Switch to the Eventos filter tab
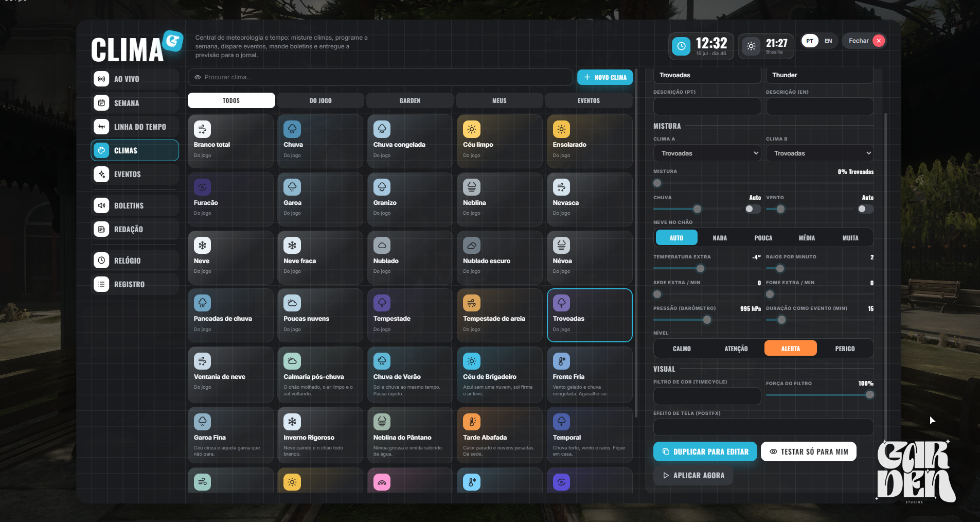This screenshot has width=980, height=522. click(x=589, y=100)
